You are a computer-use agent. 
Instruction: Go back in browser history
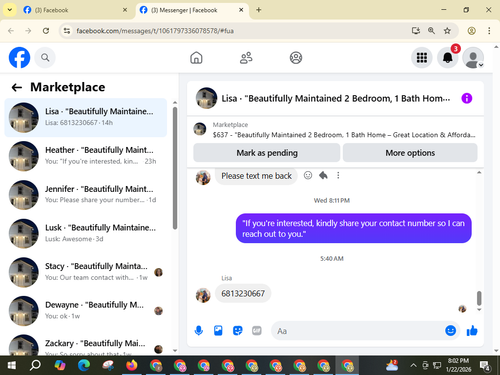(x=11, y=31)
